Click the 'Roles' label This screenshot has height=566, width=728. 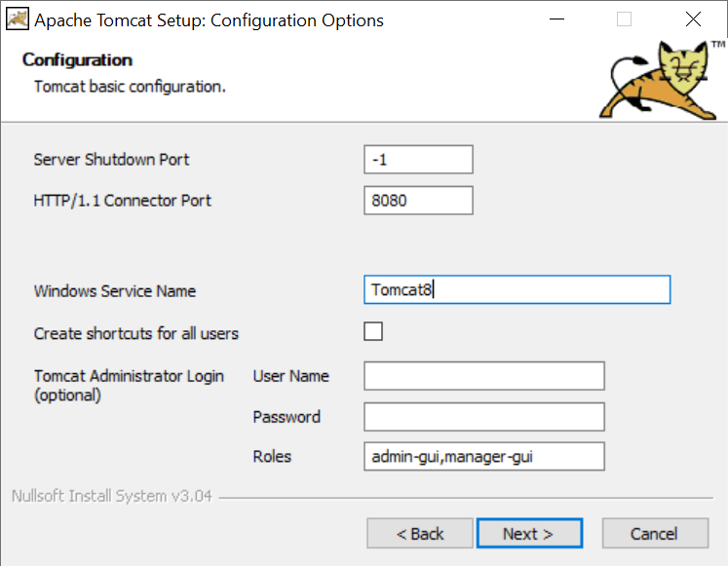(x=272, y=457)
